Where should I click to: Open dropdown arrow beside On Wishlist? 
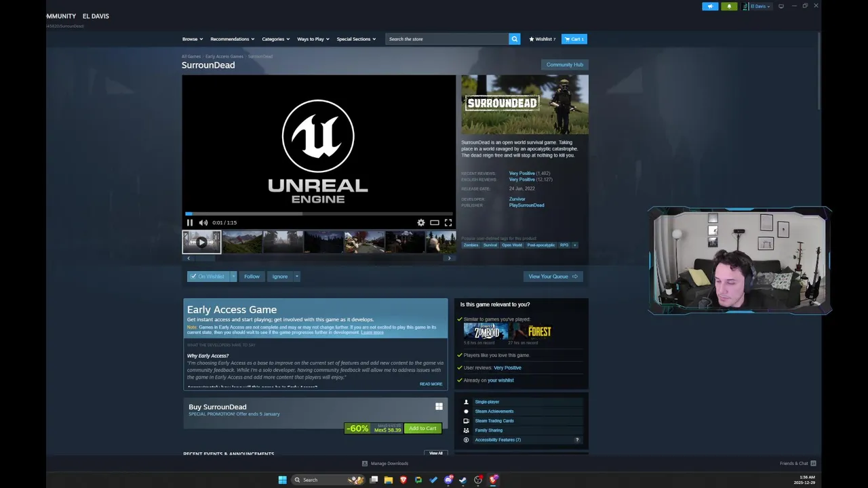[233, 277]
